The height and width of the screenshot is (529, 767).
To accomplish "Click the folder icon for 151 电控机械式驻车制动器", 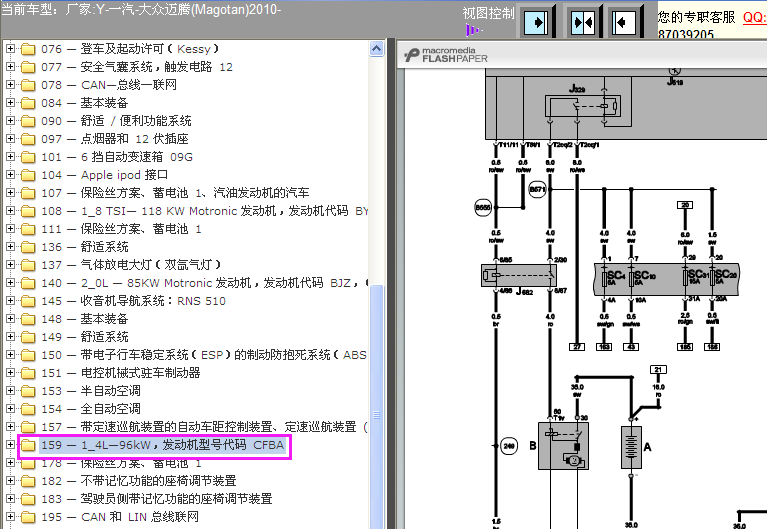I will coord(27,373).
